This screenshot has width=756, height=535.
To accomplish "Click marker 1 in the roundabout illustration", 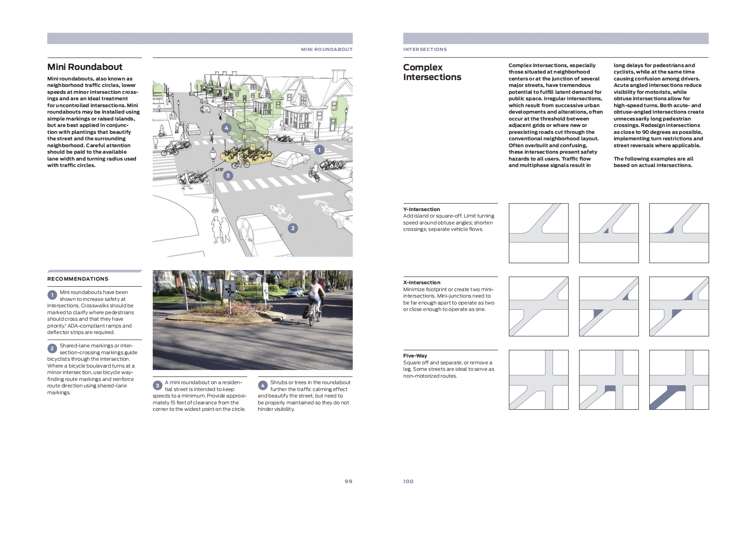I will 319,150.
